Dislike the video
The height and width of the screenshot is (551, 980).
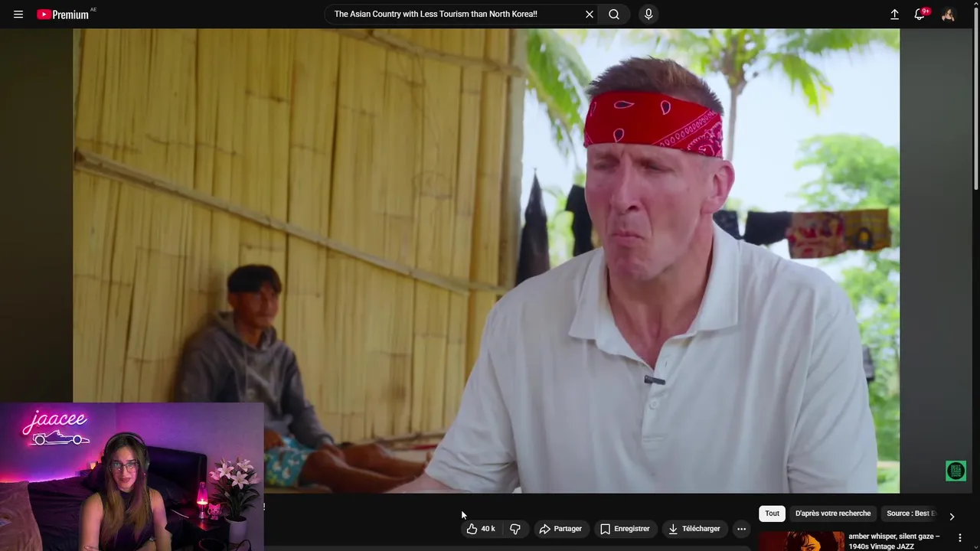[x=515, y=529]
